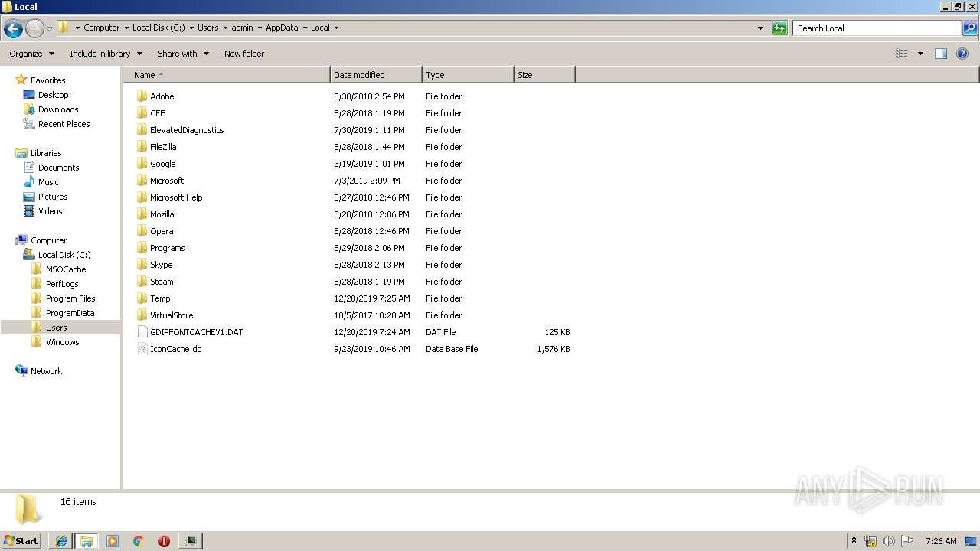Open the Pictures library
Screen dimensions: 980x551
(53, 197)
